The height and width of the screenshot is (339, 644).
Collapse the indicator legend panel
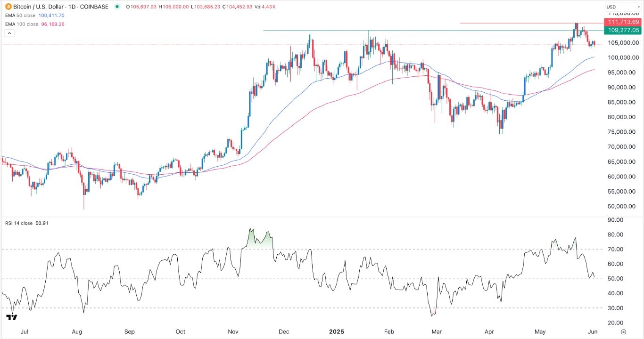[x=8, y=32]
